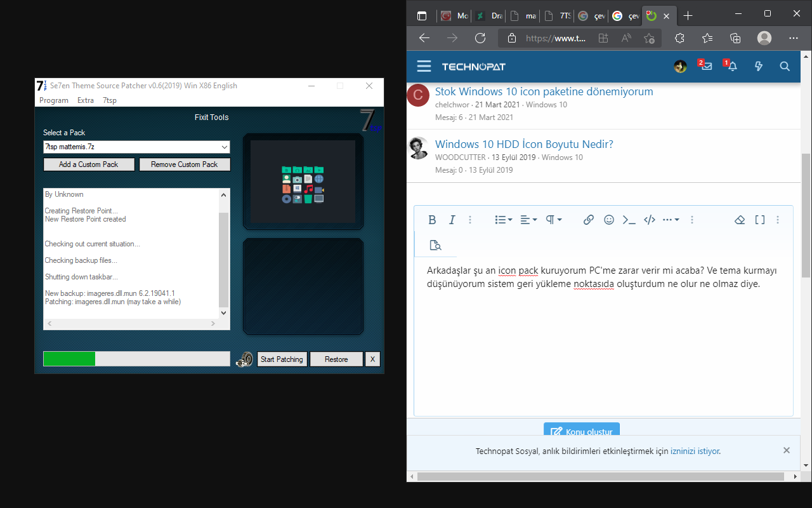
Task: Expand the Insert more options dropdown
Action: click(671, 220)
